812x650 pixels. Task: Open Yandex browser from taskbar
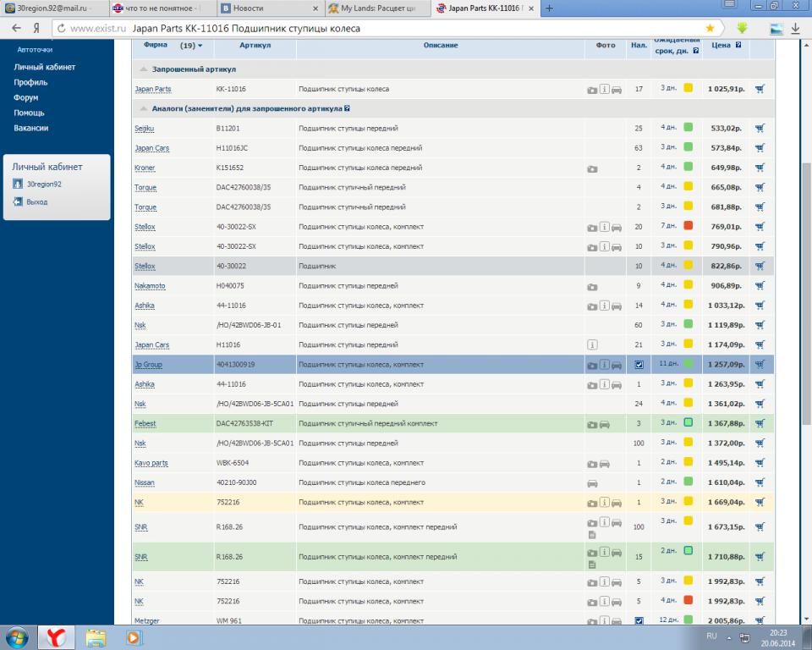[58, 637]
